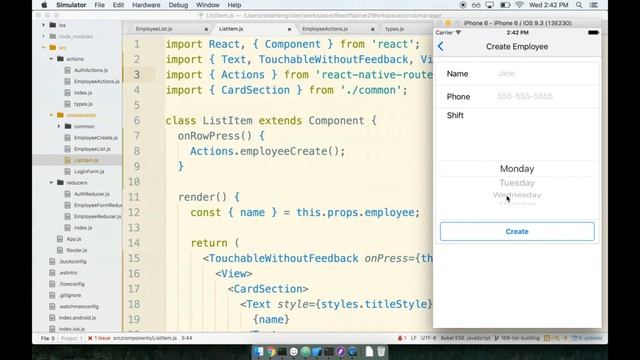The width and height of the screenshot is (640, 360).
Task: Open the Hardware menu
Action: [146, 5]
